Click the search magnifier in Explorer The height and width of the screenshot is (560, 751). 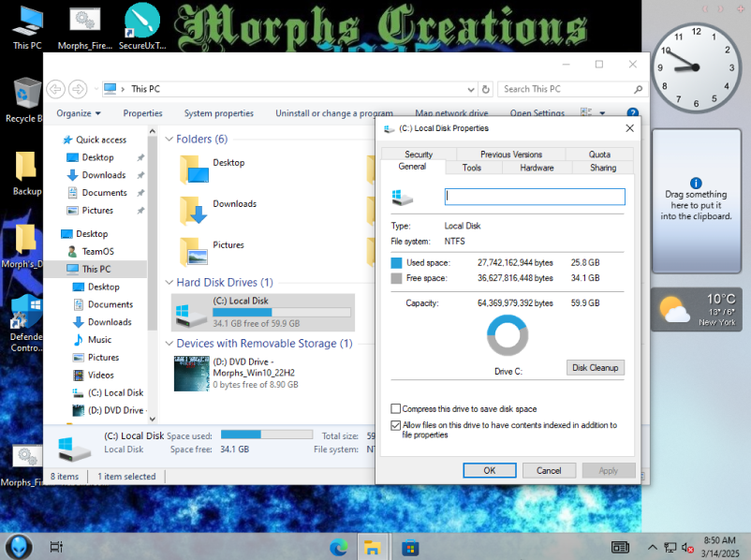[638, 89]
